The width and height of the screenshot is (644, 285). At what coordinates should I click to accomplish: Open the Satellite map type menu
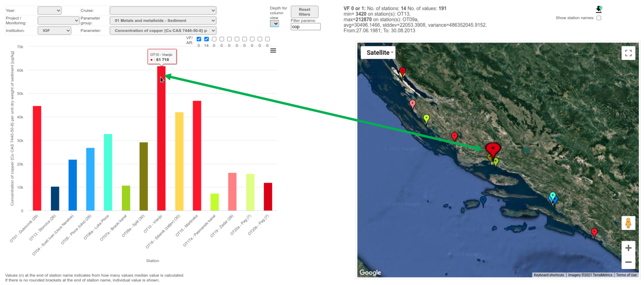click(x=378, y=53)
